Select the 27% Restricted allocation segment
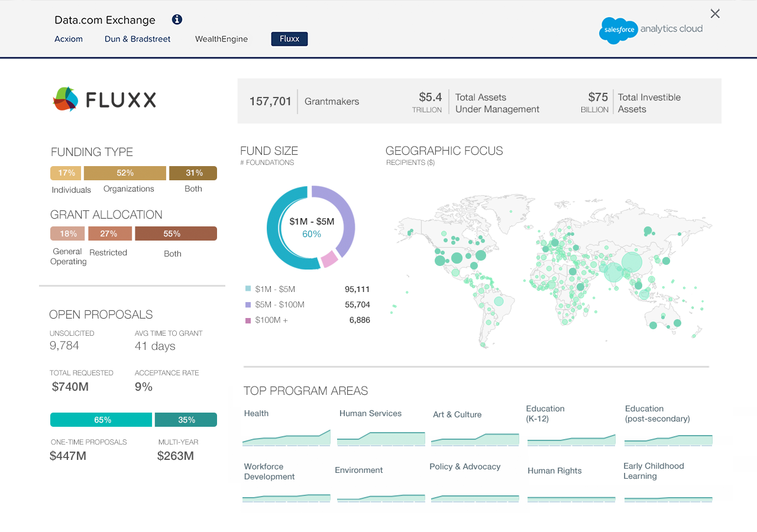 pyautogui.click(x=110, y=233)
